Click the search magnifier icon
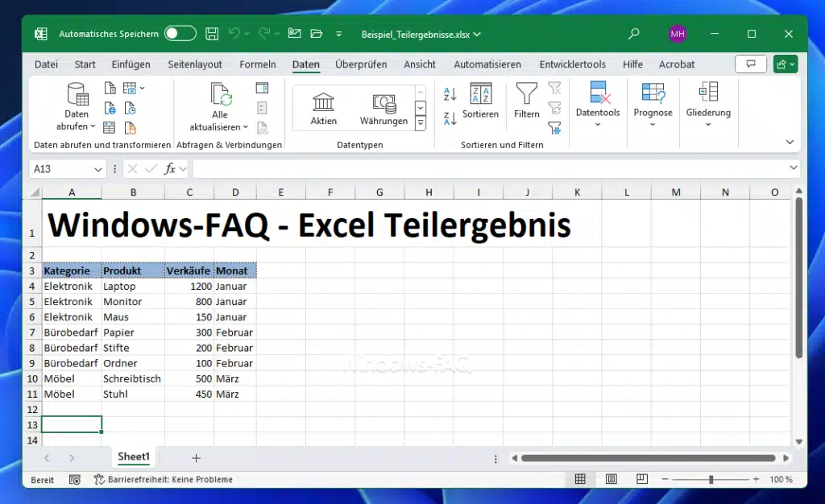Image resolution: width=825 pixels, height=504 pixels. point(634,34)
